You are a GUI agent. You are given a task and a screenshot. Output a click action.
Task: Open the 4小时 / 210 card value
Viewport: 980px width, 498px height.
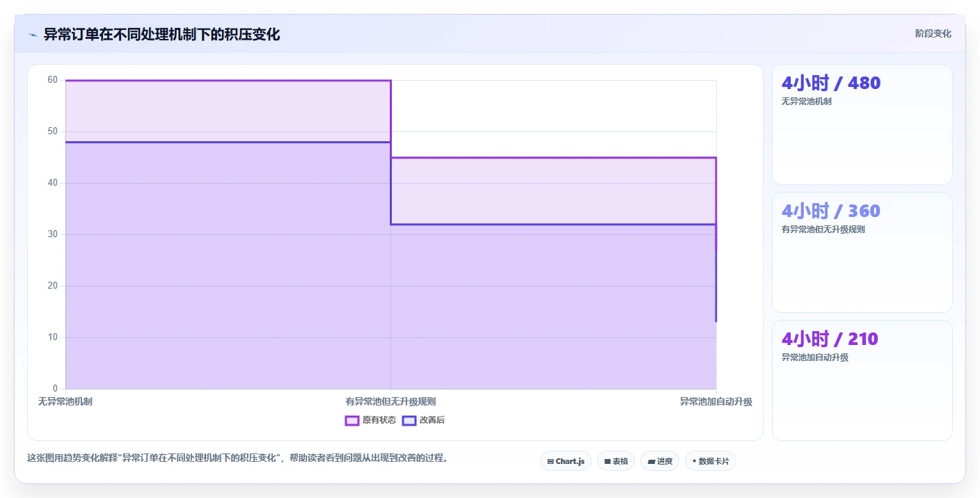point(830,339)
